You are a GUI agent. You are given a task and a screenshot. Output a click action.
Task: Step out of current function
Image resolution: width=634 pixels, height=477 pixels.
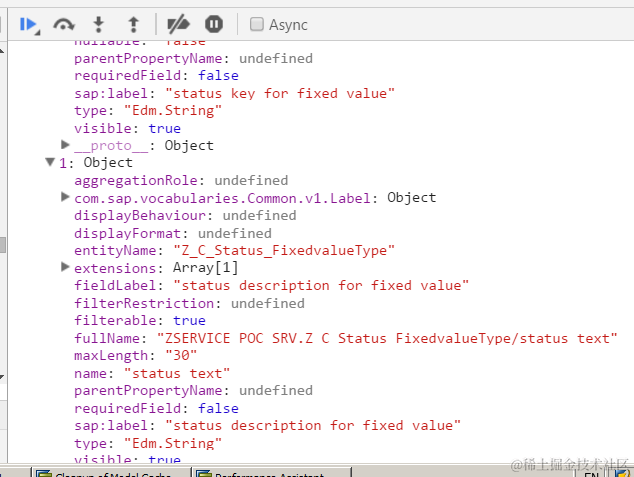(133, 25)
